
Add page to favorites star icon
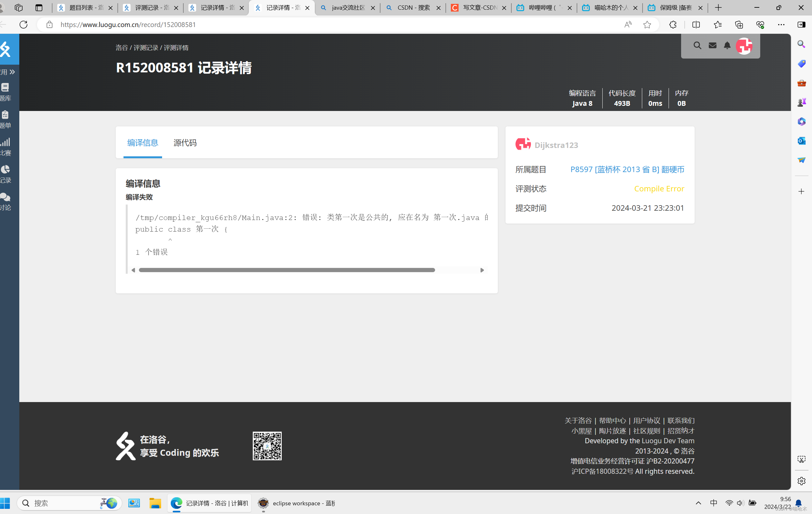647,25
